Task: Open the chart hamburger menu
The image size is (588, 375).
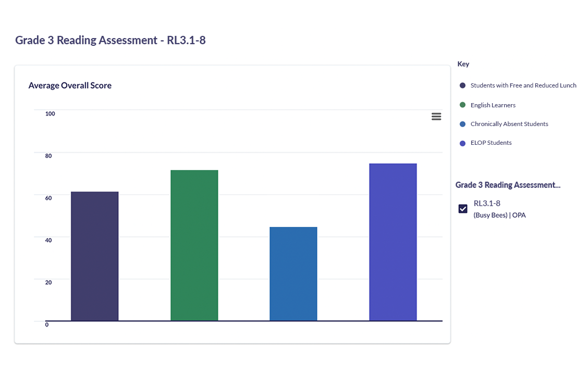Action: [x=436, y=117]
